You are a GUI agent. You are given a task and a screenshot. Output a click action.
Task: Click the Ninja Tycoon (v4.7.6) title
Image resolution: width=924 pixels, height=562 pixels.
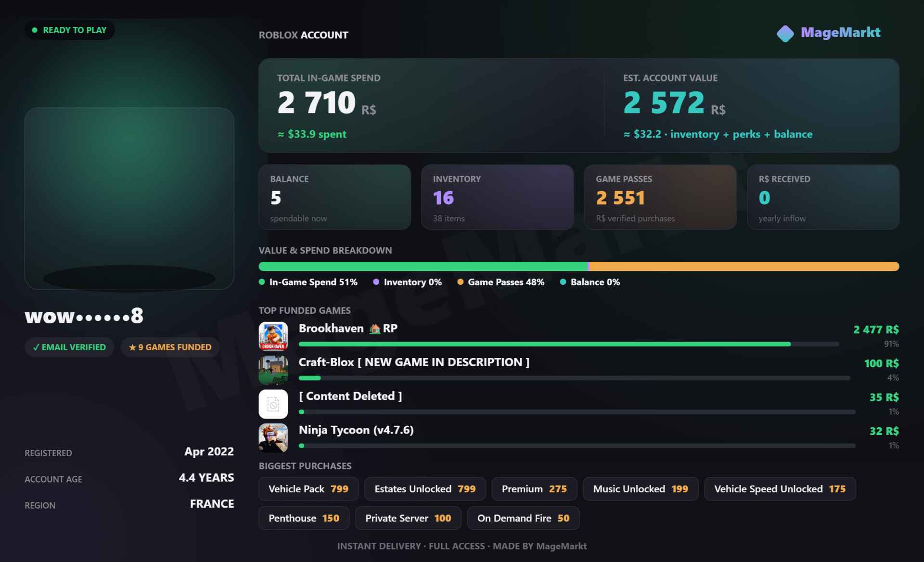click(356, 430)
